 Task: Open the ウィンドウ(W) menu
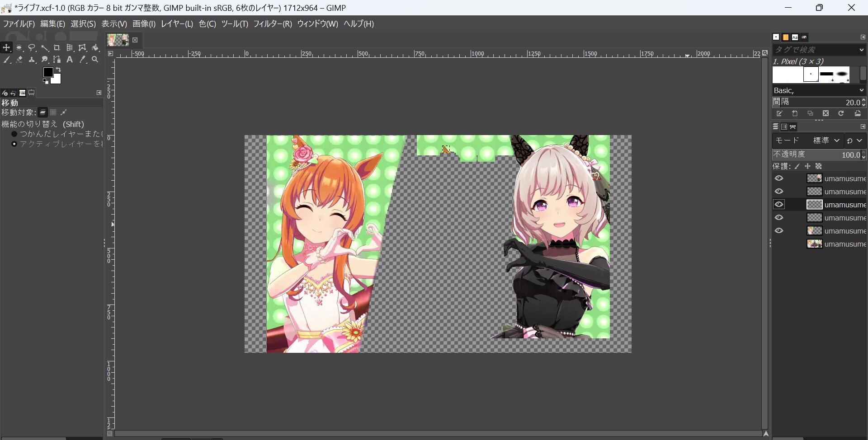(317, 24)
